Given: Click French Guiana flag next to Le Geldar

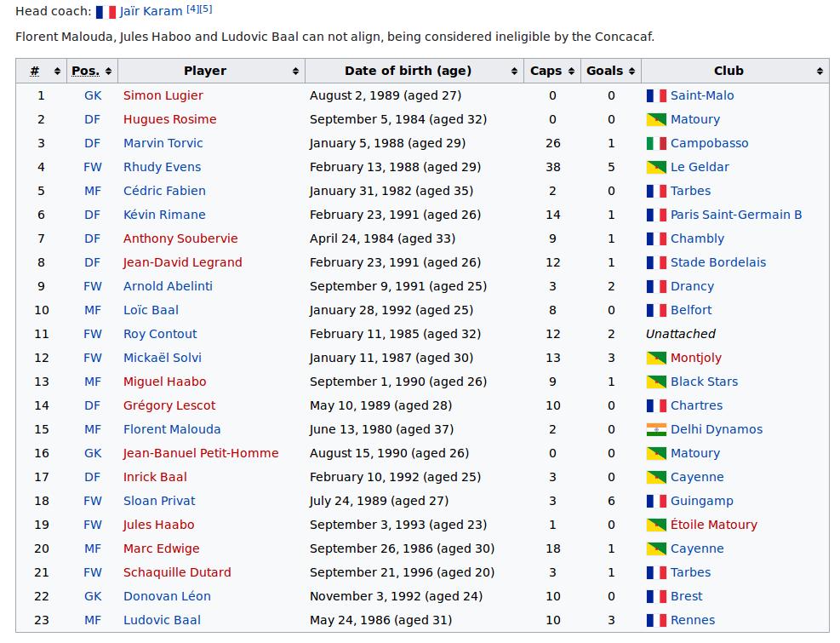Looking at the screenshot, I should (x=656, y=167).
